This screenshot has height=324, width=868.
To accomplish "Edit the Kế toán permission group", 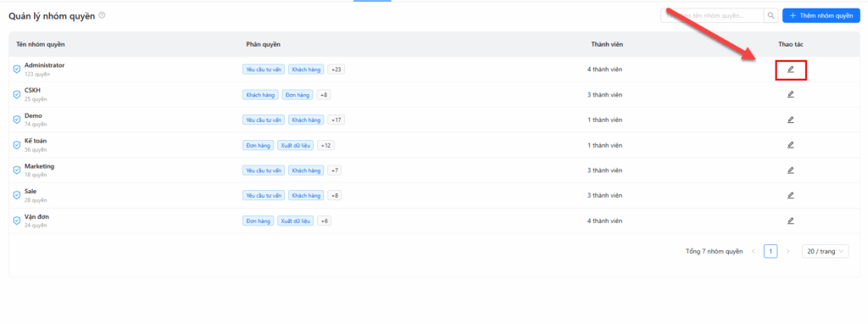I will [x=790, y=145].
